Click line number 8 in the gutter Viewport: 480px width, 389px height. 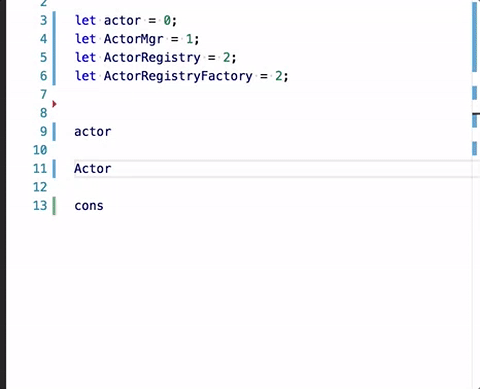(44, 113)
